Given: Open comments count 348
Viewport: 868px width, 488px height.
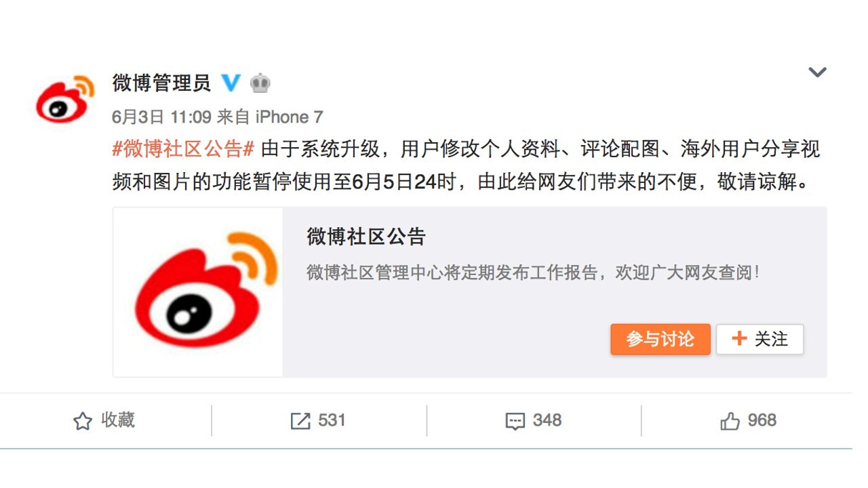Looking at the screenshot, I should [x=547, y=420].
